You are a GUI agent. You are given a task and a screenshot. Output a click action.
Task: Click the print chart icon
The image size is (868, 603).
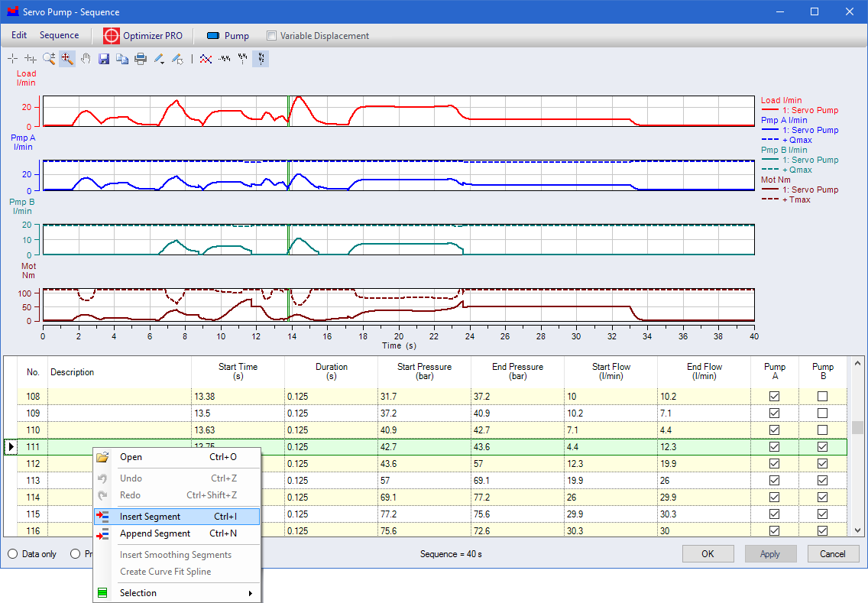pos(141,59)
